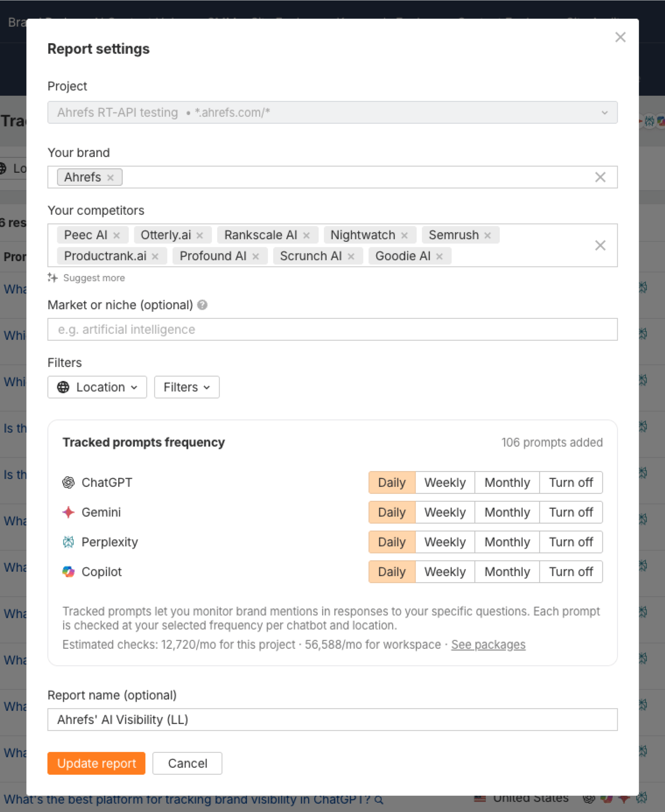Remove Scrunch AI competitor tag
The height and width of the screenshot is (812, 665).
[x=351, y=256]
